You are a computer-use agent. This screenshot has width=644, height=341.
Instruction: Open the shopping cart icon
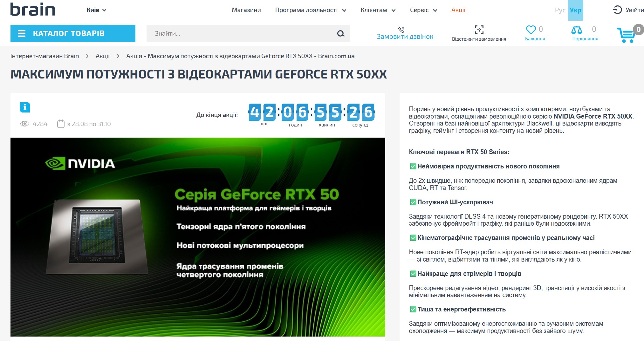click(626, 35)
